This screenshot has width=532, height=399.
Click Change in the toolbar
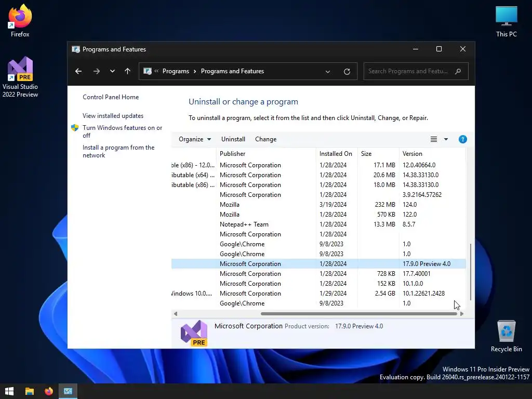click(x=265, y=139)
